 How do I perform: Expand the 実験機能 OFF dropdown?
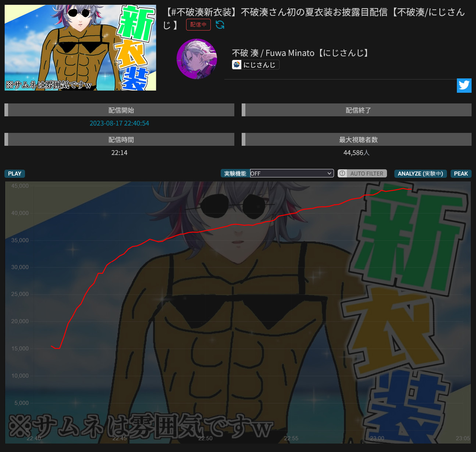(292, 173)
